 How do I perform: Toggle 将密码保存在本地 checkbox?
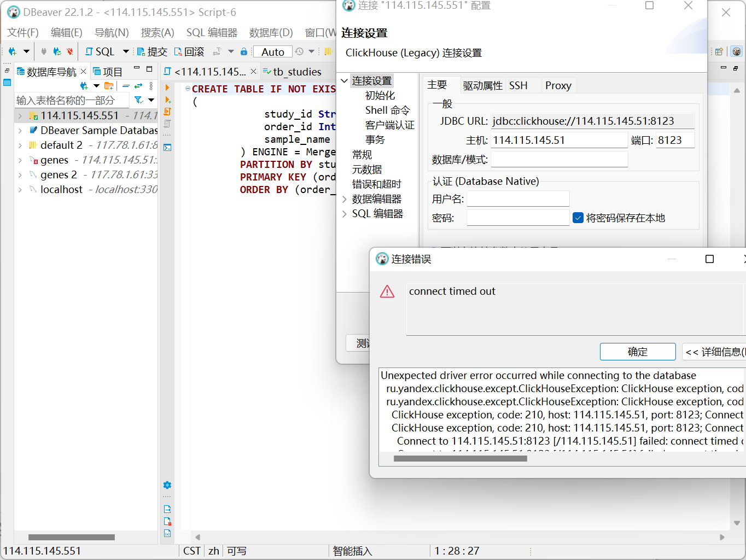(578, 218)
